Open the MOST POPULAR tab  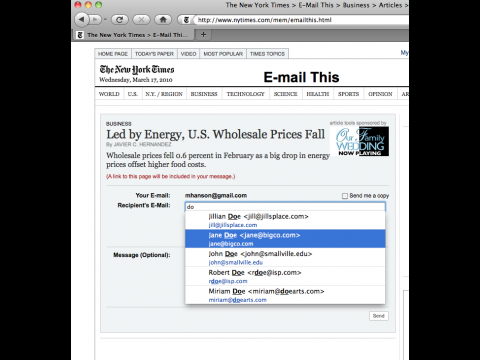(x=223, y=54)
